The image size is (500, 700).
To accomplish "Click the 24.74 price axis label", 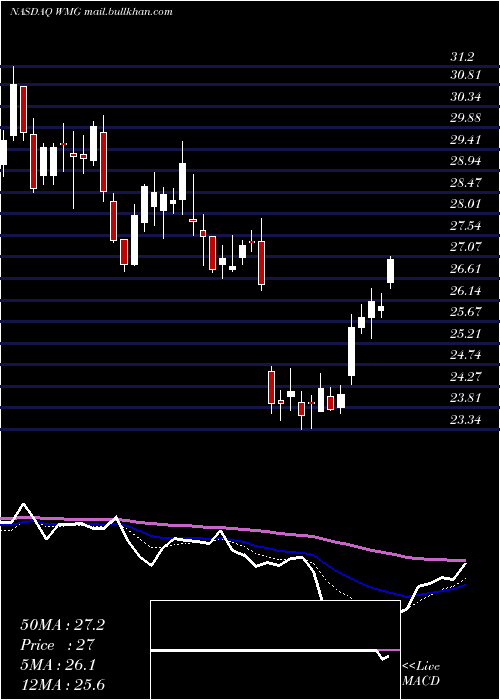I will [466, 354].
